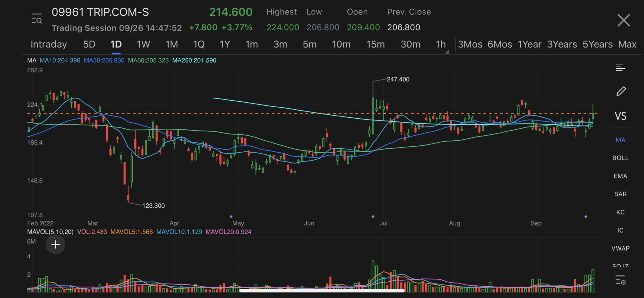
Task: Open the VS compare option
Action: tap(620, 116)
